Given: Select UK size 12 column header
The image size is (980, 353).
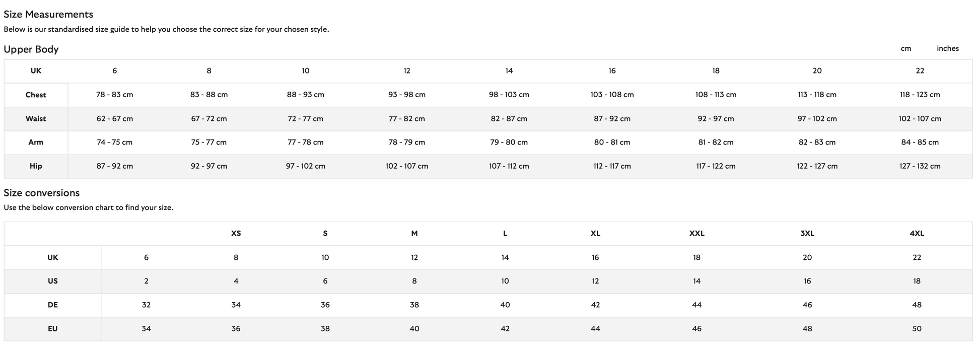Looking at the screenshot, I should tap(406, 70).
